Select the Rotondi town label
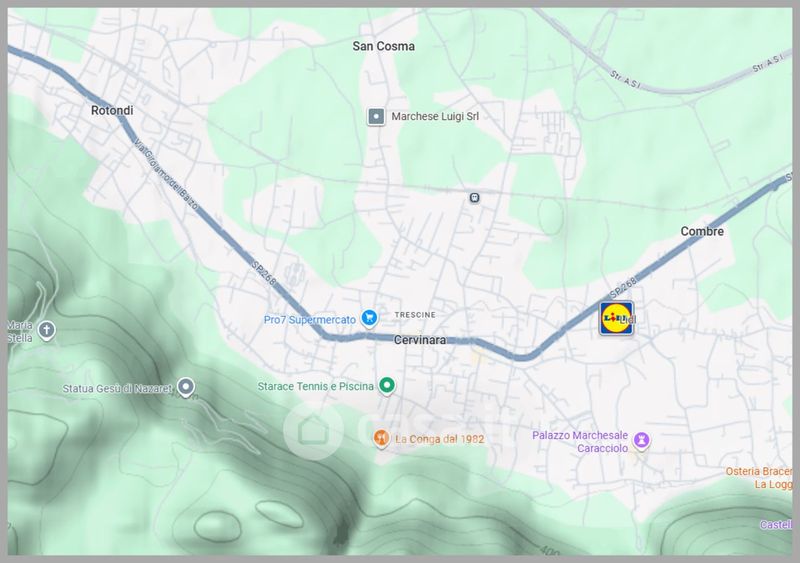This screenshot has height=563, width=800. tap(112, 110)
